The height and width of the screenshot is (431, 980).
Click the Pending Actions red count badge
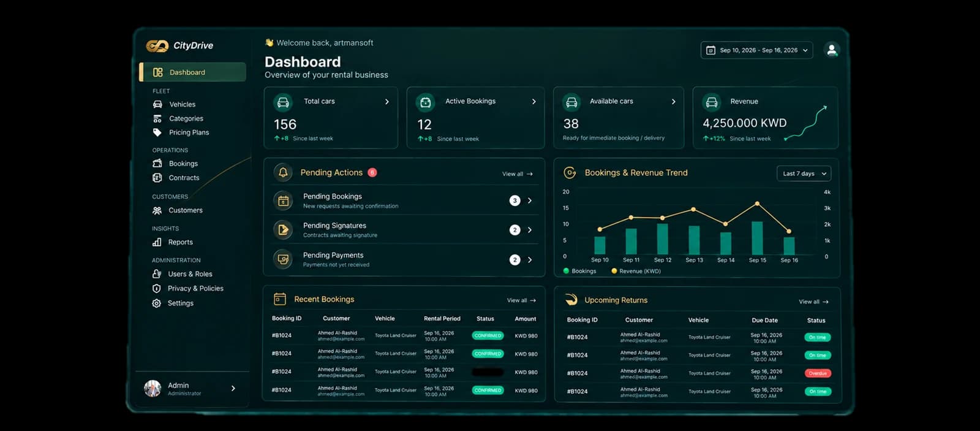(x=372, y=172)
